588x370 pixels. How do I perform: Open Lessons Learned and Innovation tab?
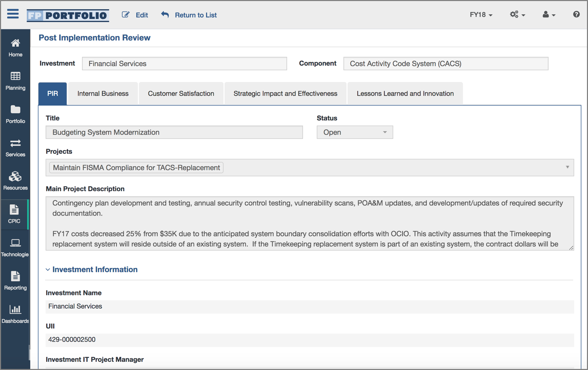click(x=405, y=93)
